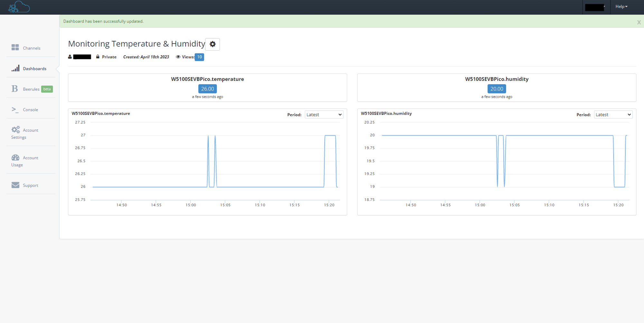Click the humidity line chart area

pos(504,161)
